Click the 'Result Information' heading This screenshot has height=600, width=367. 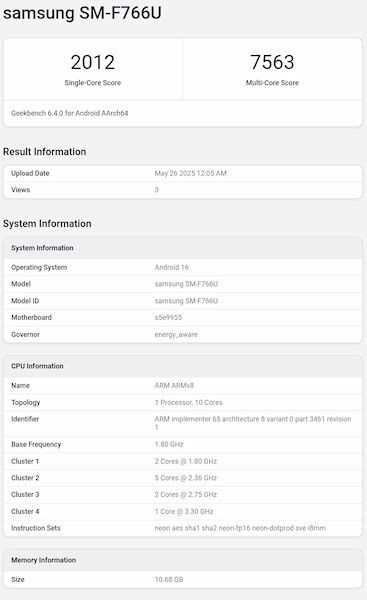44,152
